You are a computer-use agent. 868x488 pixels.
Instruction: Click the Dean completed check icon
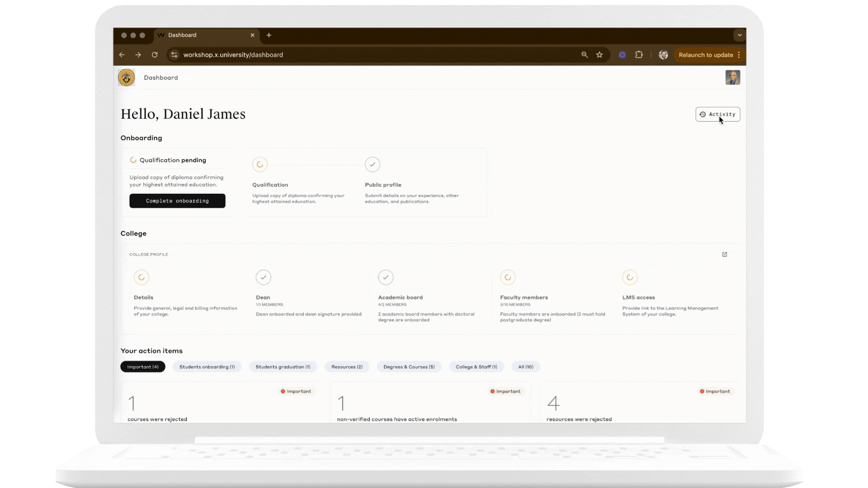coord(263,277)
